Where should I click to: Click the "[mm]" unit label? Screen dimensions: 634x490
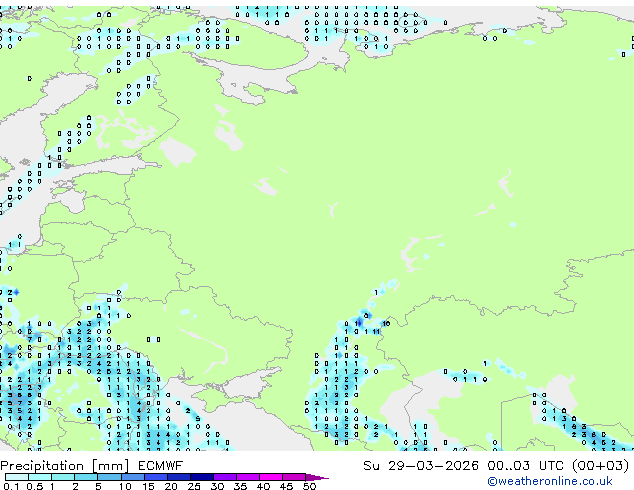pyautogui.click(x=110, y=466)
